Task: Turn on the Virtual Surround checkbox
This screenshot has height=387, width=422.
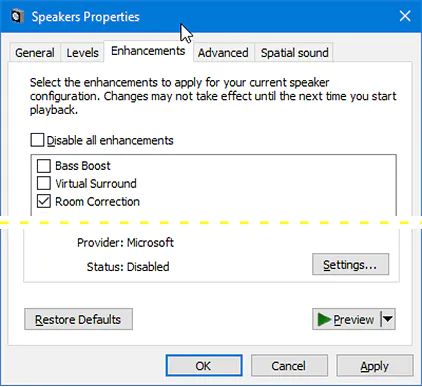Action: tap(44, 184)
